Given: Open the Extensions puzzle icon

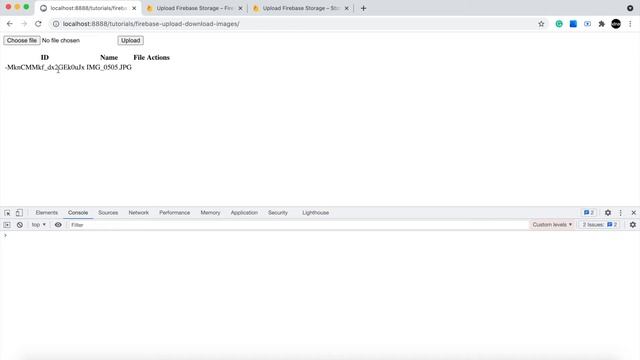Looking at the screenshot, I should pyautogui.click(x=602, y=24).
